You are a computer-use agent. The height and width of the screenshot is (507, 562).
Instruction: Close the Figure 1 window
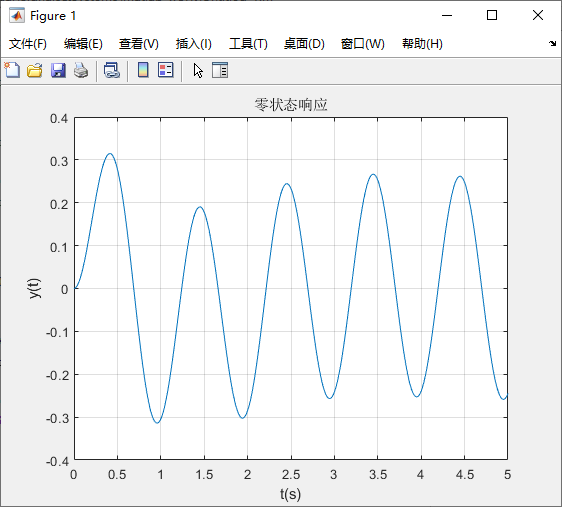click(x=538, y=15)
